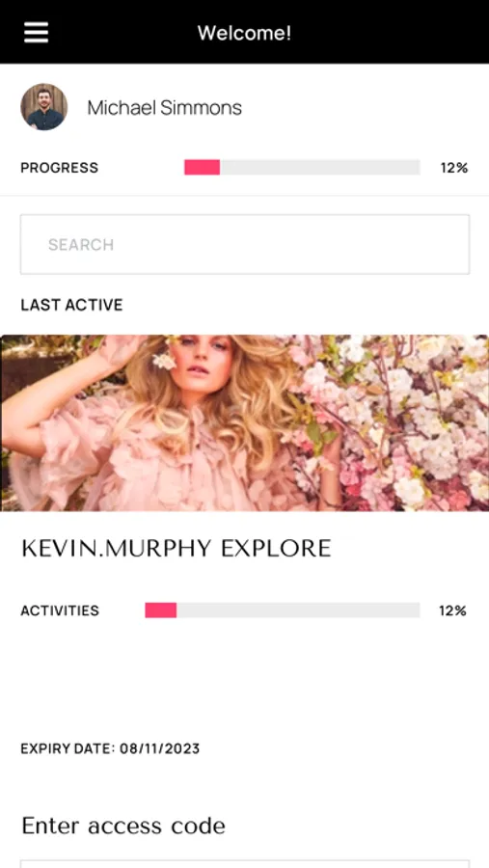This screenshot has height=868, width=489.
Task: Click the ACTIVITIES progress bar
Action: (x=283, y=610)
